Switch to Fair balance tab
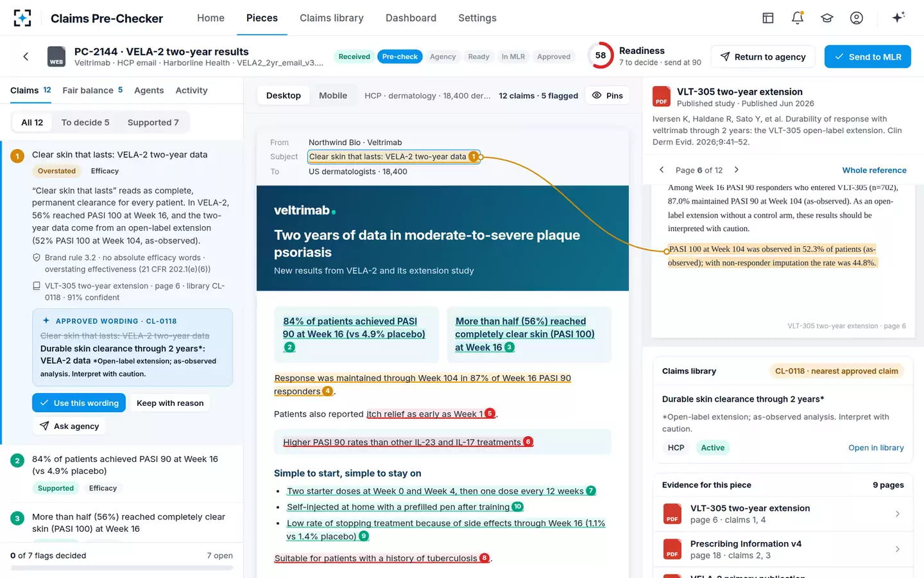Image resolution: width=924 pixels, height=578 pixels. pos(92,91)
